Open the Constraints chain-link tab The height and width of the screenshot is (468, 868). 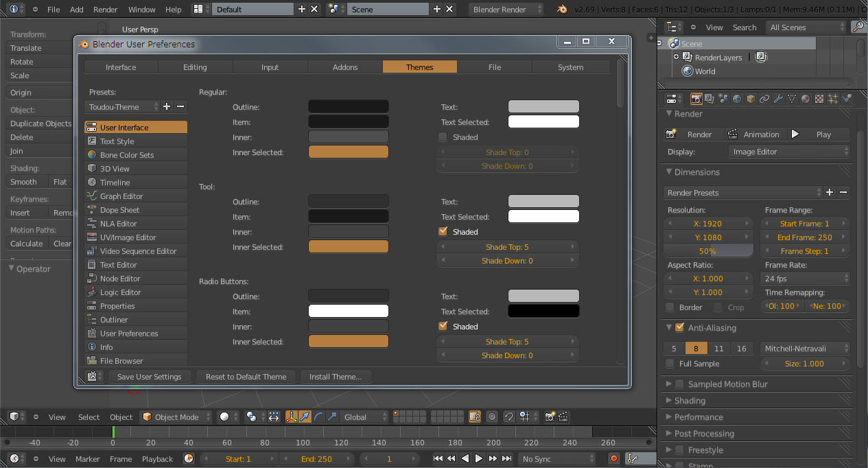(764, 99)
